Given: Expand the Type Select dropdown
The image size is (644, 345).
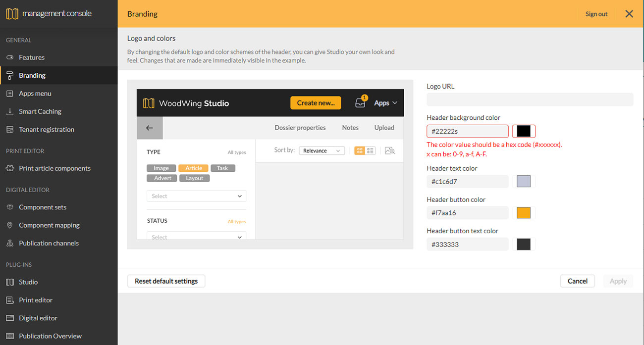Looking at the screenshot, I should [196, 196].
